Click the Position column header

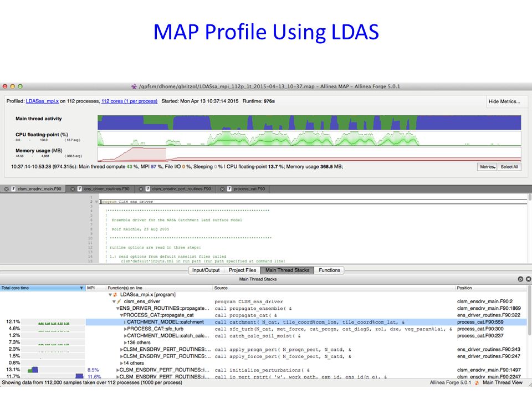(492, 288)
